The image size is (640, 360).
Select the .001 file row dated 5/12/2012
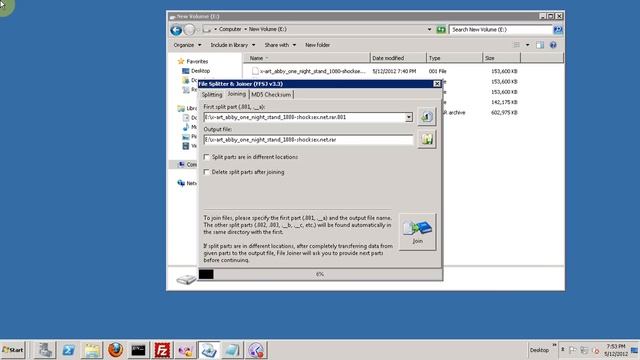click(x=384, y=71)
